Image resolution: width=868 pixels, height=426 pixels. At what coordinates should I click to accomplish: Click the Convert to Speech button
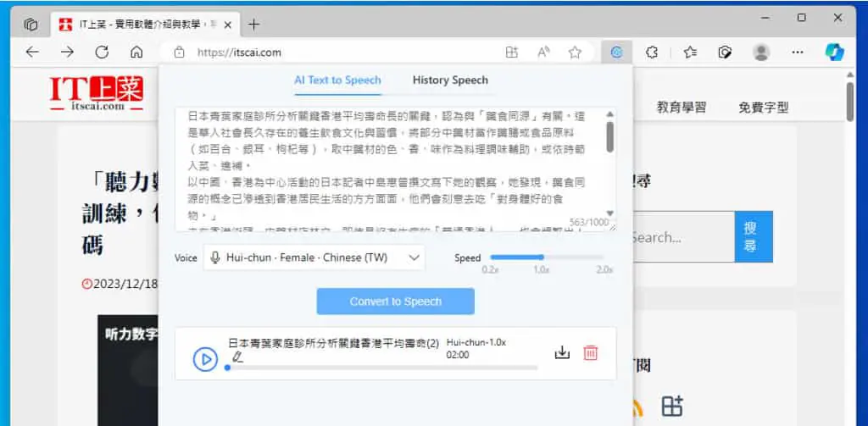click(395, 302)
